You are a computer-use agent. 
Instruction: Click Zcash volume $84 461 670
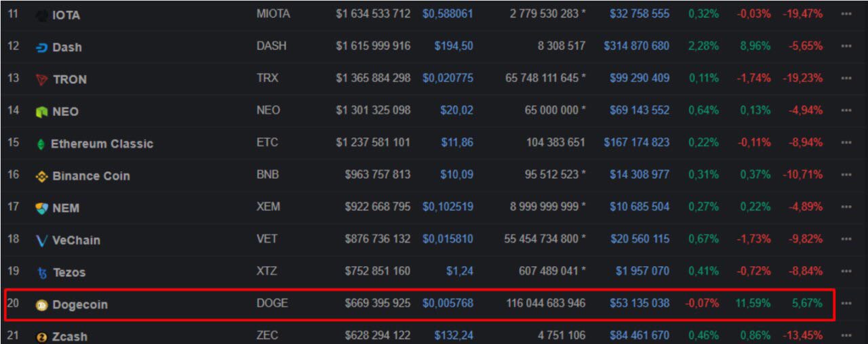639,335
